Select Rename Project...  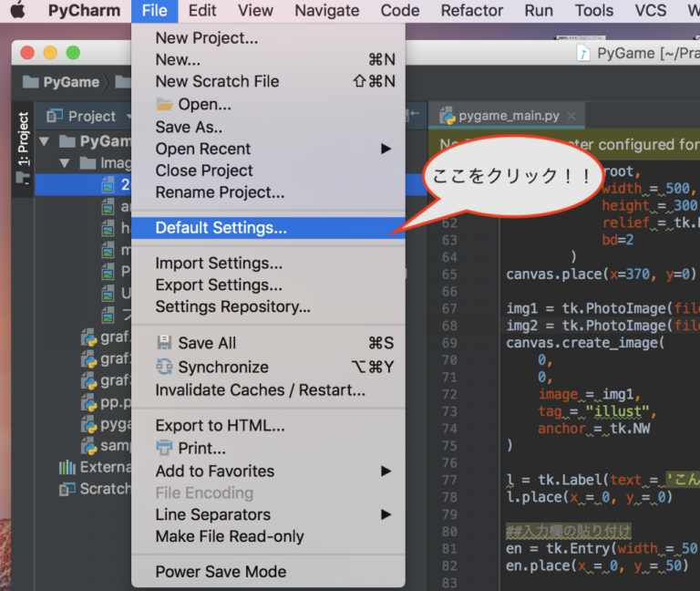268,192
